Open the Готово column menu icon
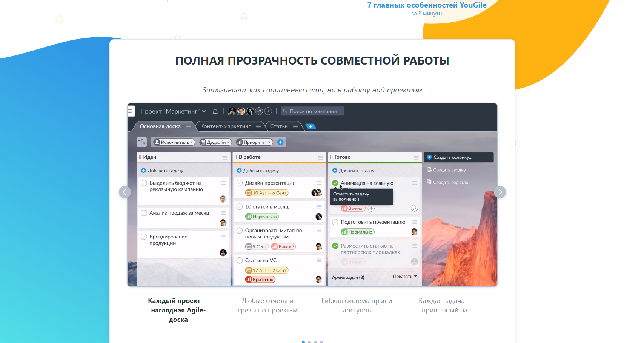The image size is (644, 343). (x=416, y=158)
